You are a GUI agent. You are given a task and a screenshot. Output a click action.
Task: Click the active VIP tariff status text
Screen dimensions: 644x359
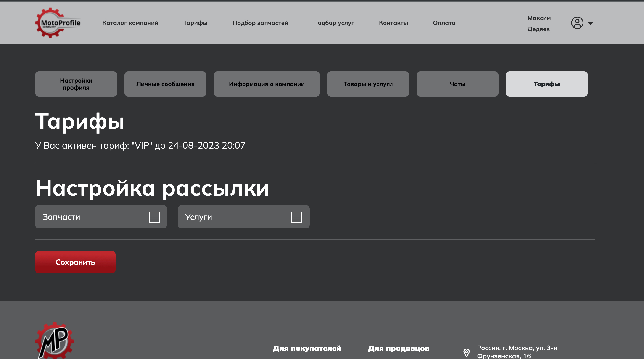(x=140, y=145)
